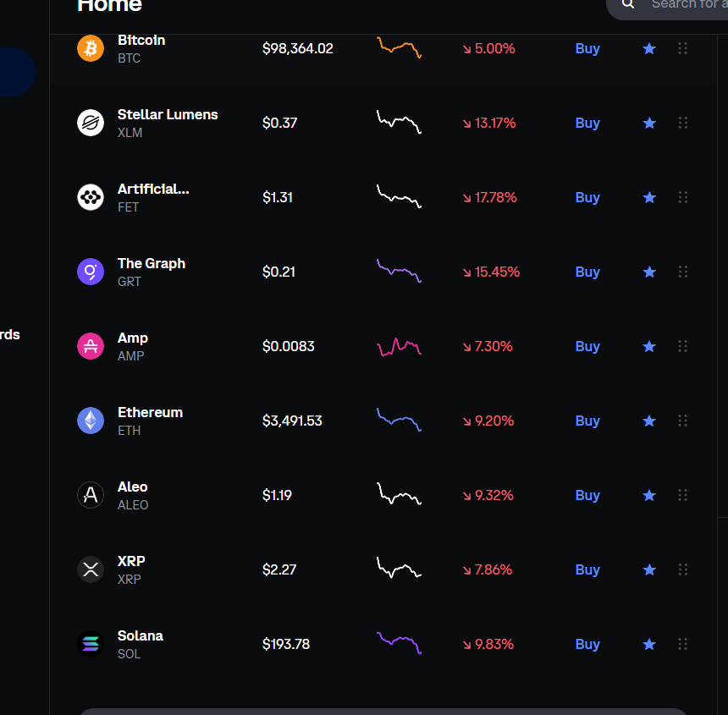Click the Bitcoin coin logo icon

point(91,48)
